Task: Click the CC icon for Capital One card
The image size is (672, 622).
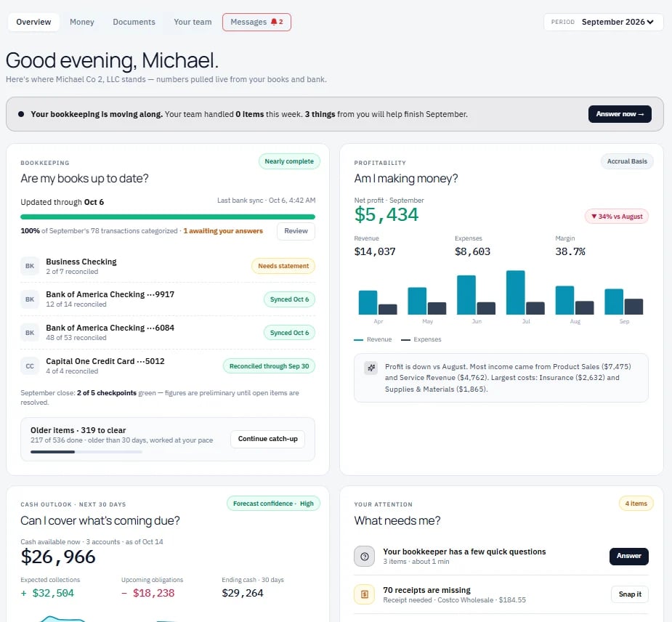Action: (30, 366)
